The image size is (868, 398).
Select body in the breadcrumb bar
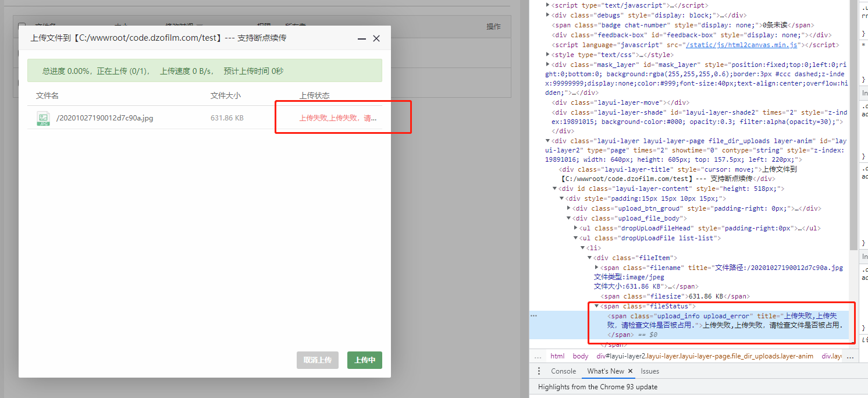point(581,356)
